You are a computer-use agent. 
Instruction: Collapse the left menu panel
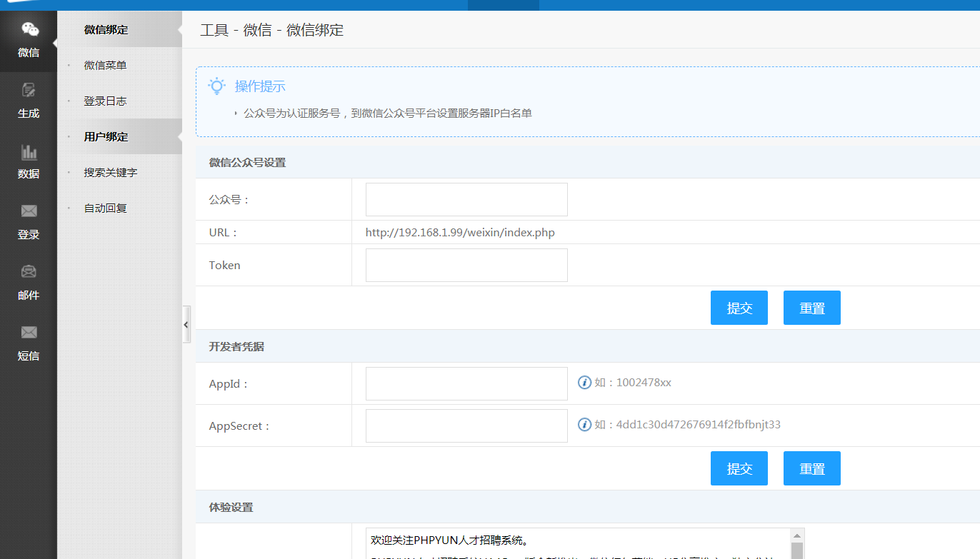tap(186, 323)
